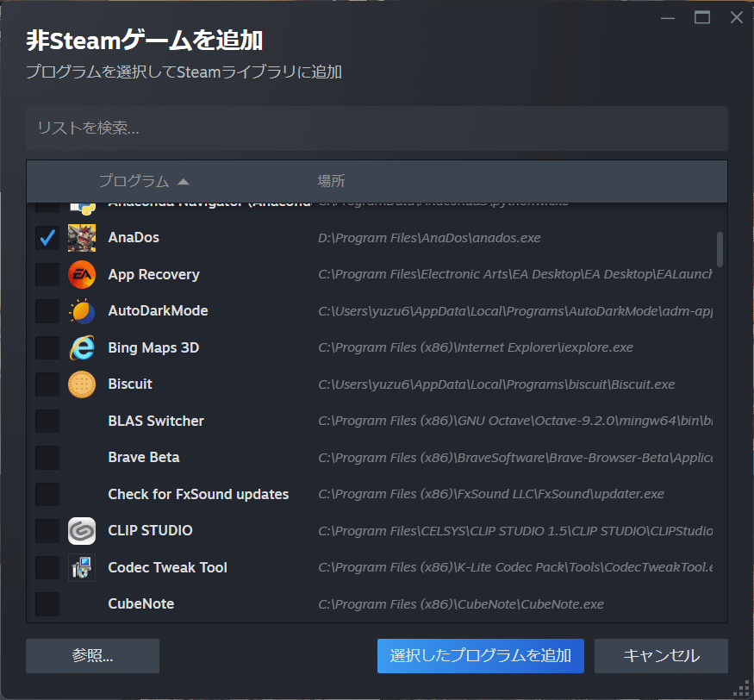The height and width of the screenshot is (700, 754).
Task: Click the Brave-Browser-Beta path text
Action: [515, 458]
